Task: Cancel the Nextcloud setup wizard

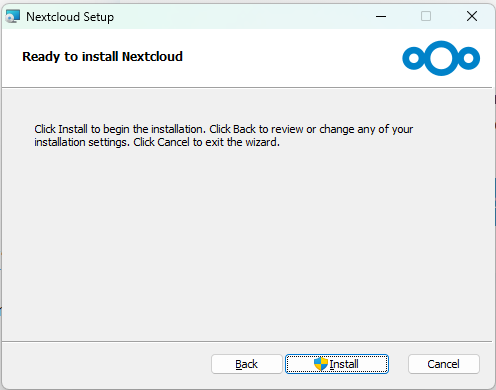Action: click(444, 364)
